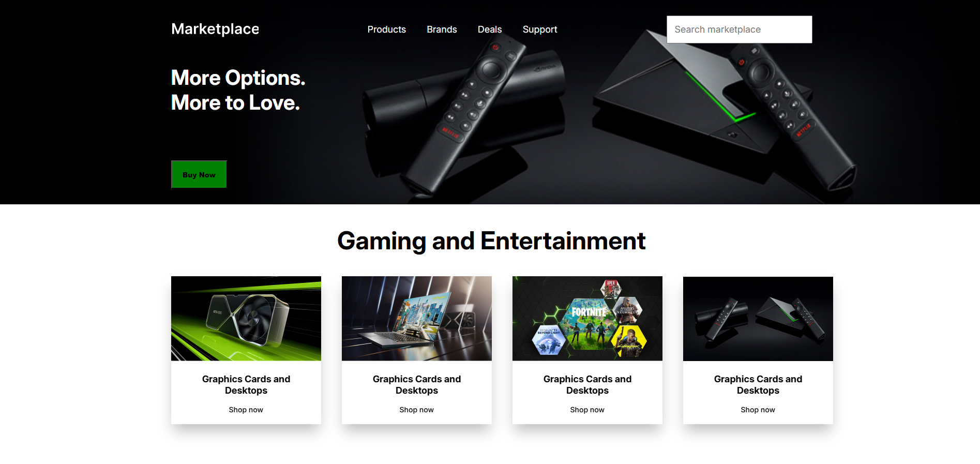Viewport: 980px width, 464px height.
Task: Open the Products menu
Action: 386,29
